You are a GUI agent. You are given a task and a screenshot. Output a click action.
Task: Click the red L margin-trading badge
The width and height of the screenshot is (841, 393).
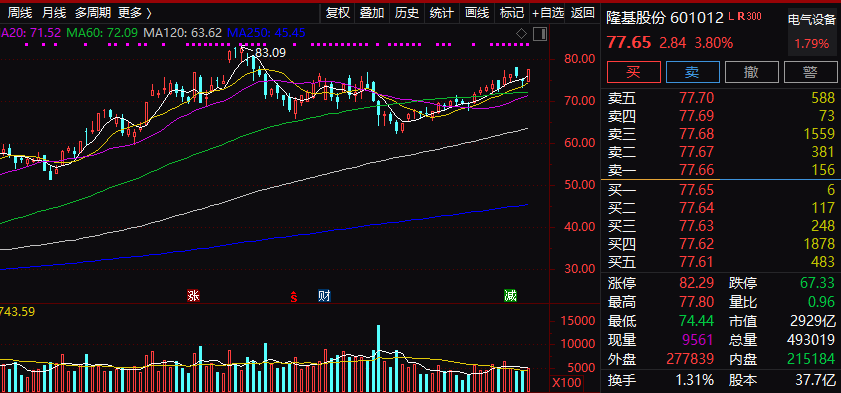[732, 17]
